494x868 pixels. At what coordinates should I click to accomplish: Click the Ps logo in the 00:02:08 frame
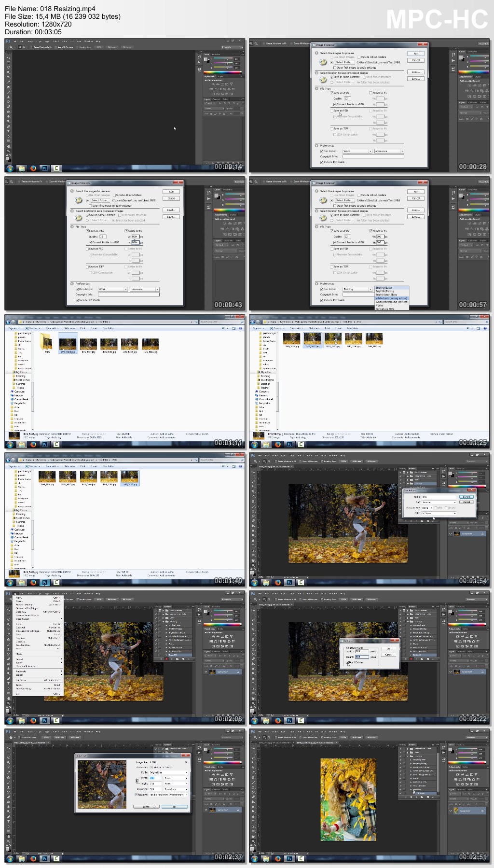point(8,593)
